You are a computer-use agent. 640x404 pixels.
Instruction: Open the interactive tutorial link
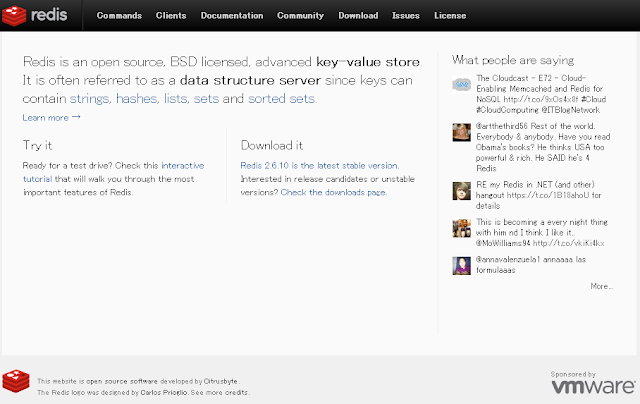pos(113,172)
